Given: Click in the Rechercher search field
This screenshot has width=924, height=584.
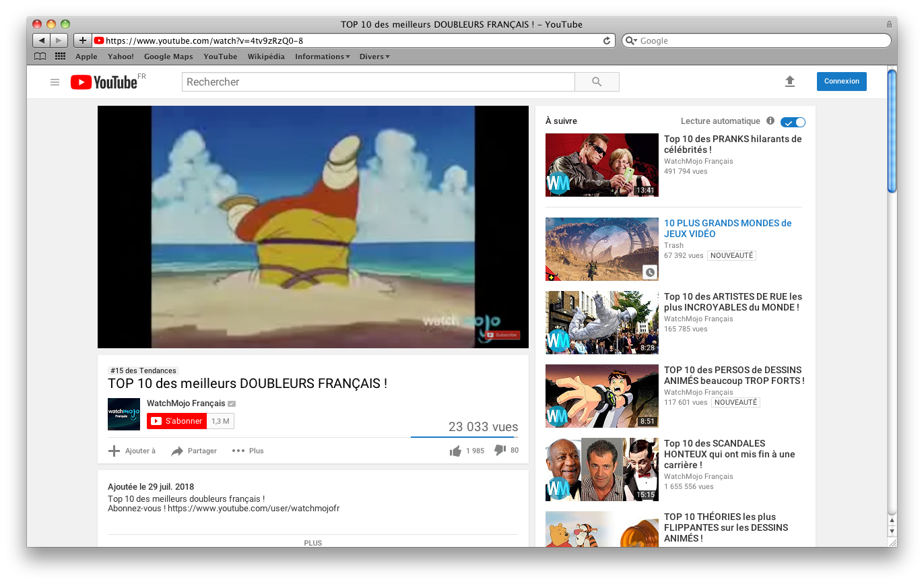Looking at the screenshot, I should 378,82.
